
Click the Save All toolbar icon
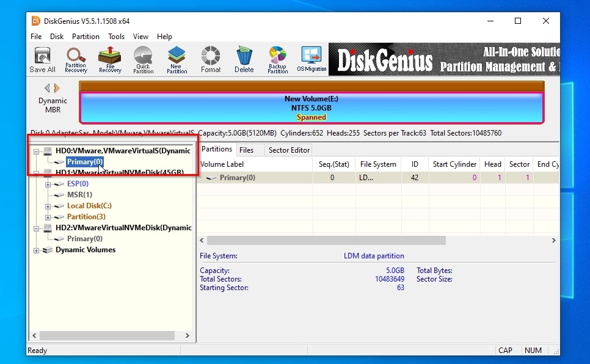click(x=42, y=60)
